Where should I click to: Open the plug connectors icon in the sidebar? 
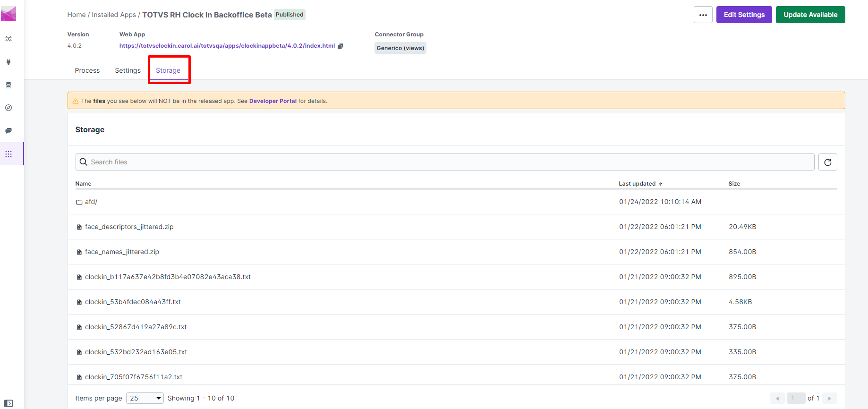[x=9, y=62]
